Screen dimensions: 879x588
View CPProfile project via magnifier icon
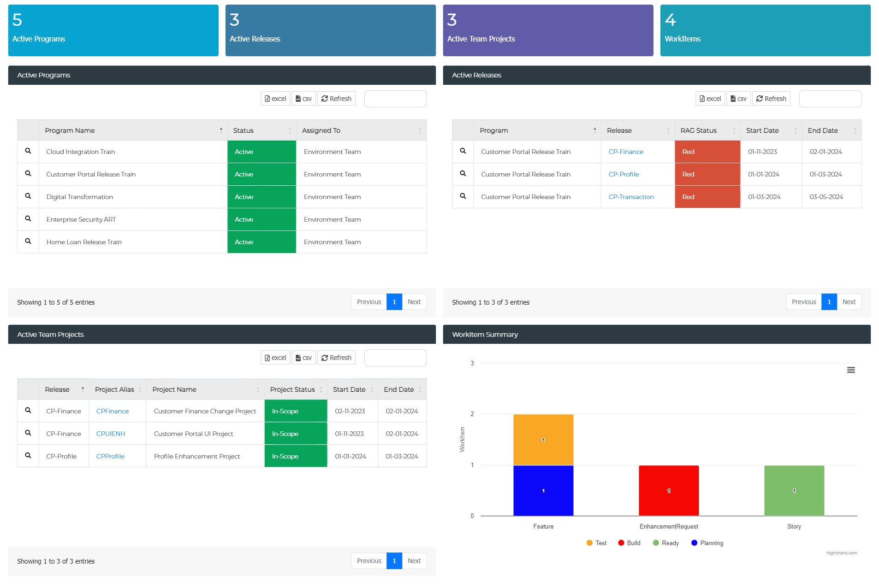click(28, 456)
